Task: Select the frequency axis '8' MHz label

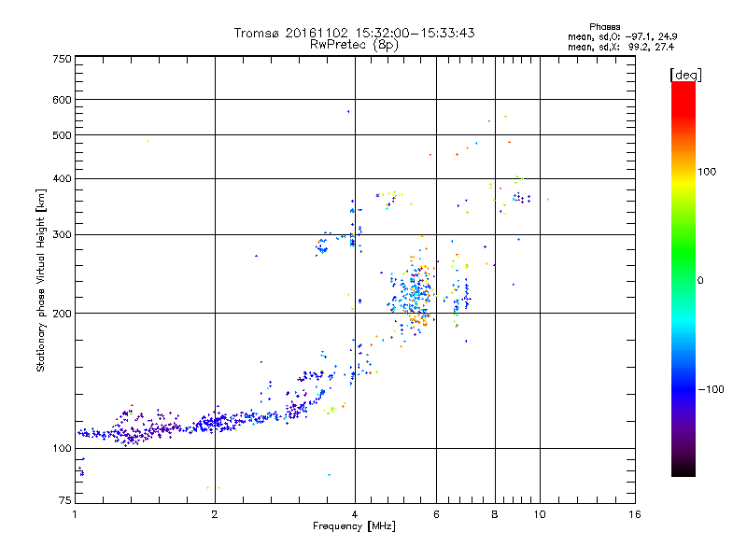Action: pyautogui.click(x=495, y=514)
